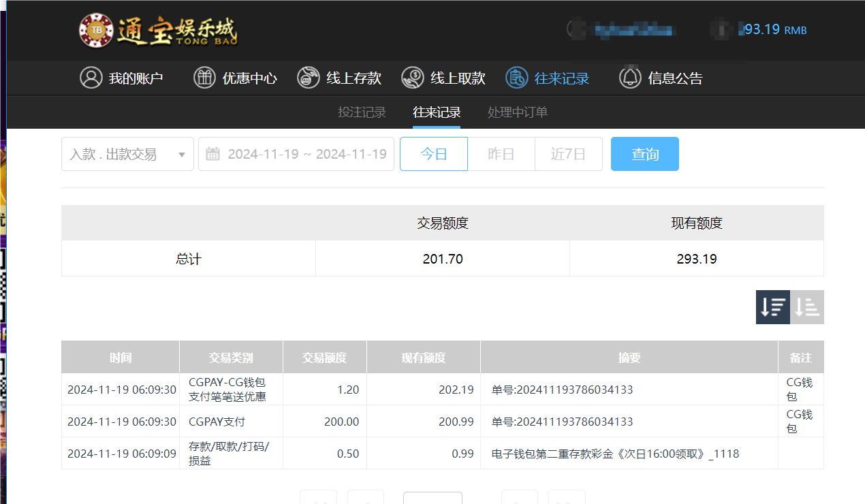Select the descending sort icon

click(772, 306)
